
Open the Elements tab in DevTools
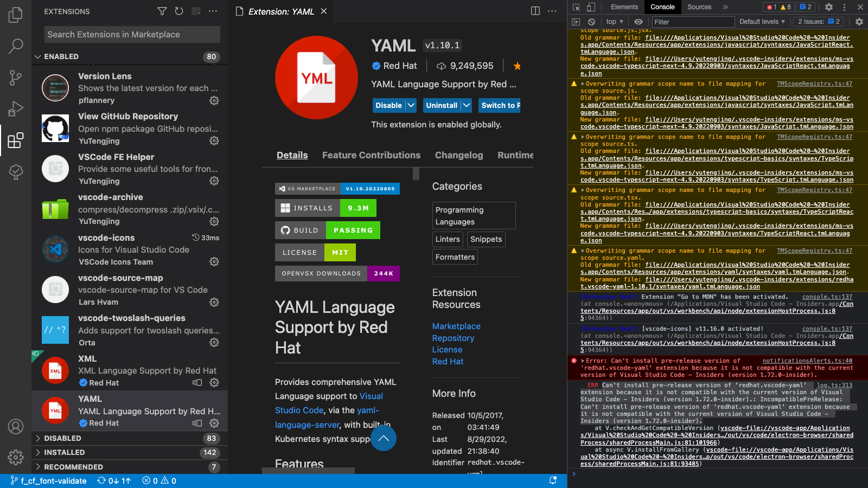coord(624,7)
